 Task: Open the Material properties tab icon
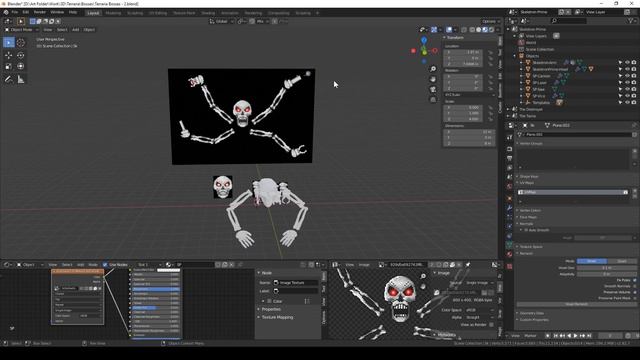tap(509, 254)
